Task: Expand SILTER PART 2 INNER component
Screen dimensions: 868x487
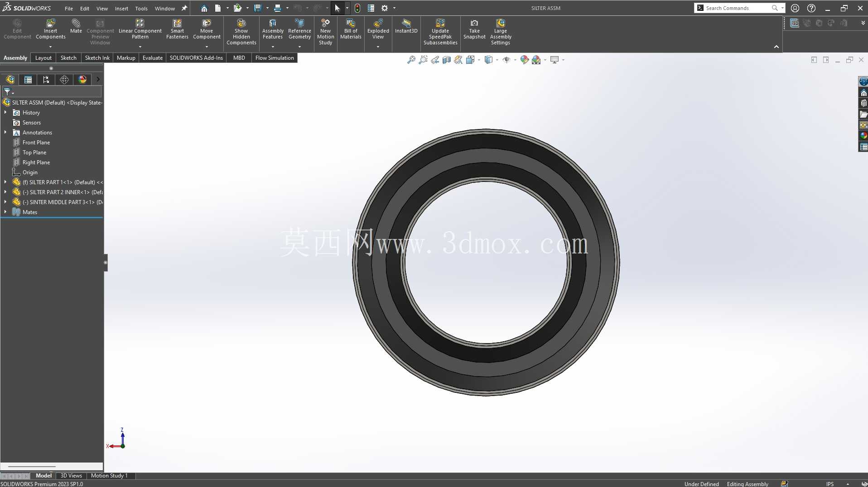Action: point(5,192)
